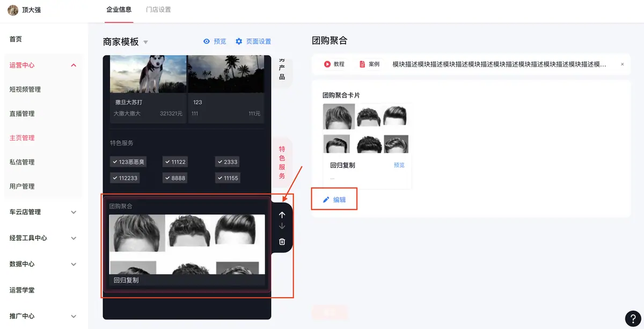
Task: Close the module description banner
Action: 623,64
